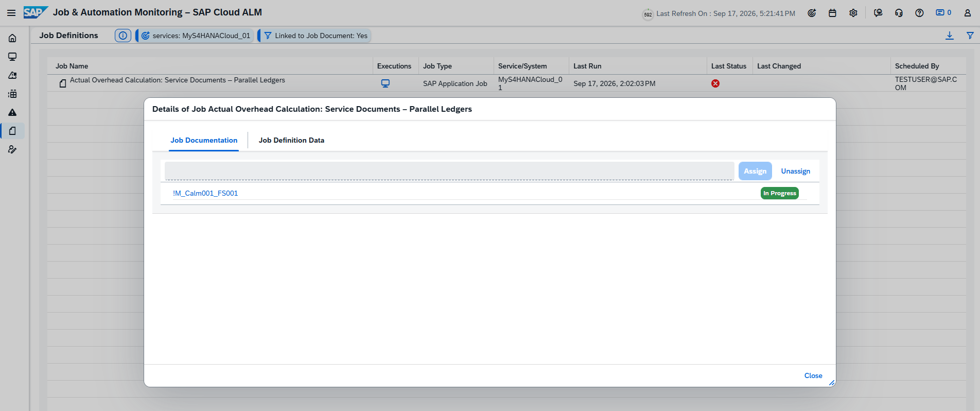Click the Last Refresh On timestamp
This screenshot has height=411, width=980.
coord(726,13)
